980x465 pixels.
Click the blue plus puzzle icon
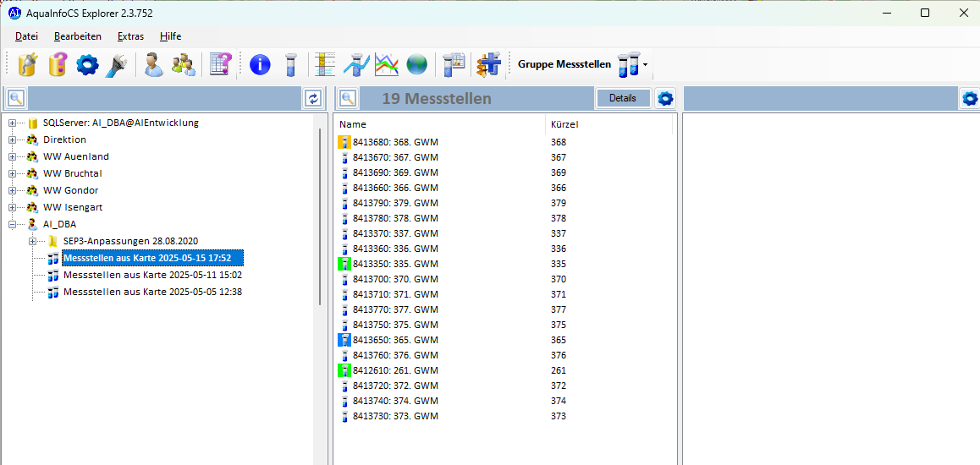(x=489, y=64)
